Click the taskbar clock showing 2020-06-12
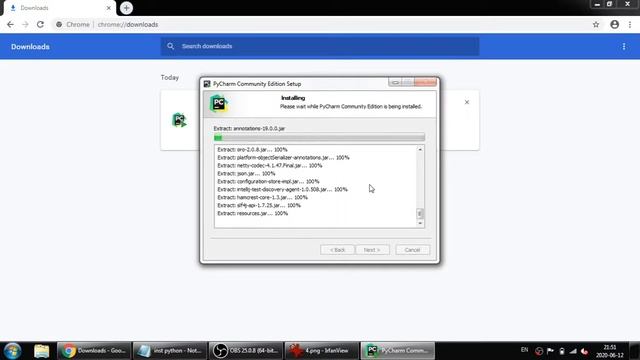This screenshot has width=640, height=360. (x=609, y=351)
